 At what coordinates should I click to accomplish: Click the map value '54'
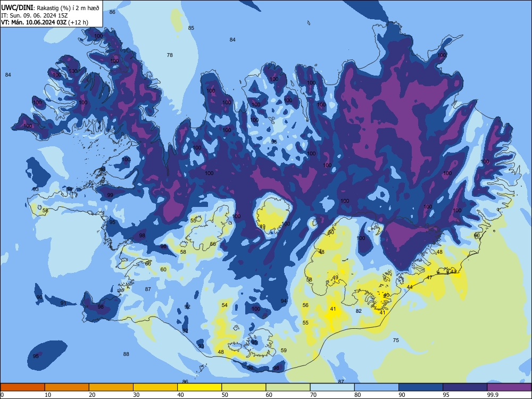tap(225, 305)
